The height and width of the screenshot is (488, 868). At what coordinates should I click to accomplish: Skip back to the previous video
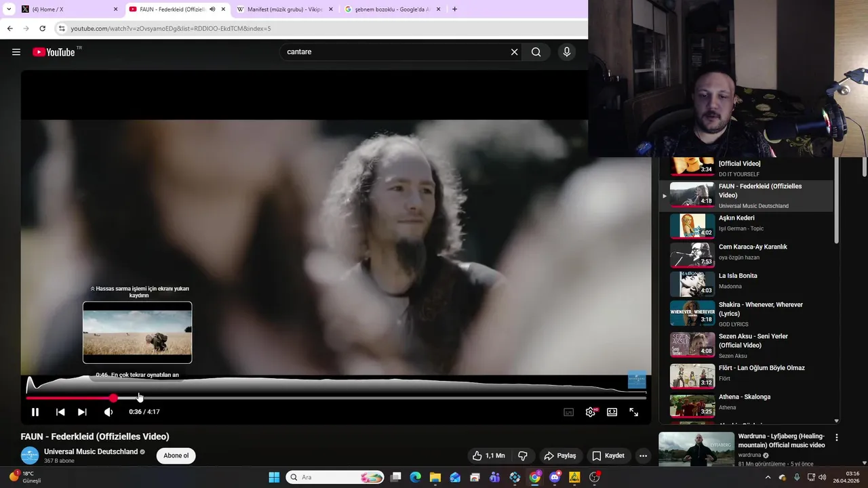tap(60, 411)
